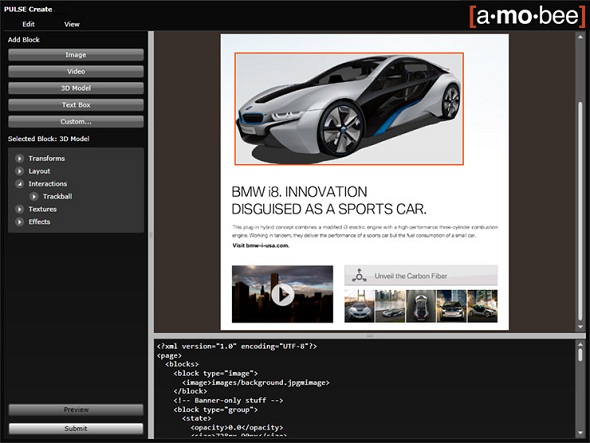Open the fifth car gallery thumbnail

coord(482,306)
